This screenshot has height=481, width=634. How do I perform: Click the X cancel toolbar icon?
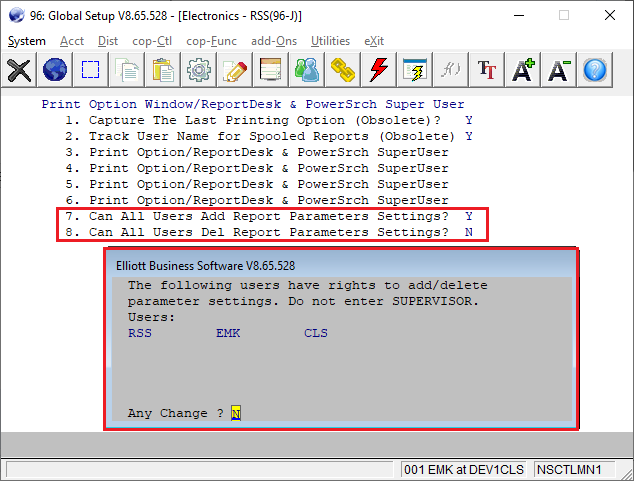click(19, 70)
